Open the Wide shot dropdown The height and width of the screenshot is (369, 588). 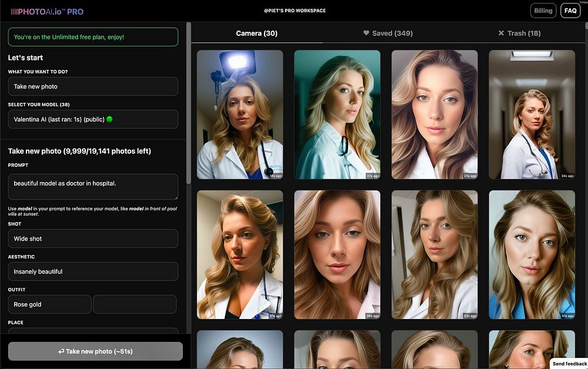click(93, 239)
